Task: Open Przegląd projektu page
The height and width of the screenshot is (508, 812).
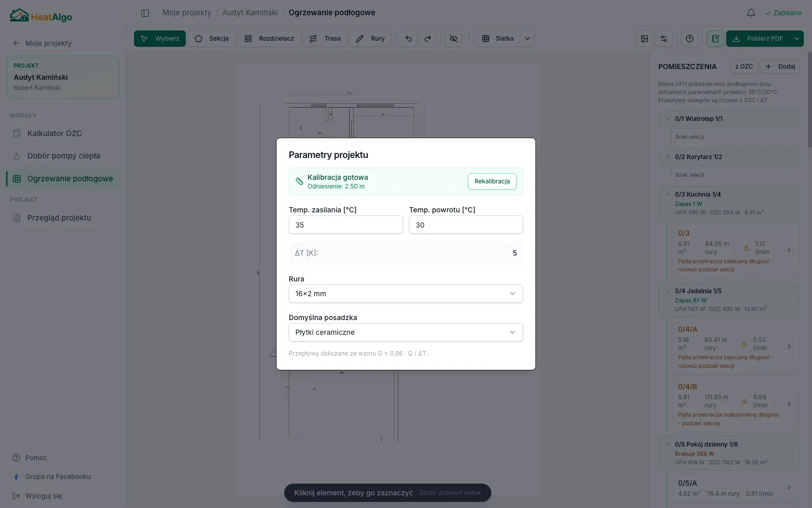Action: tap(63, 218)
